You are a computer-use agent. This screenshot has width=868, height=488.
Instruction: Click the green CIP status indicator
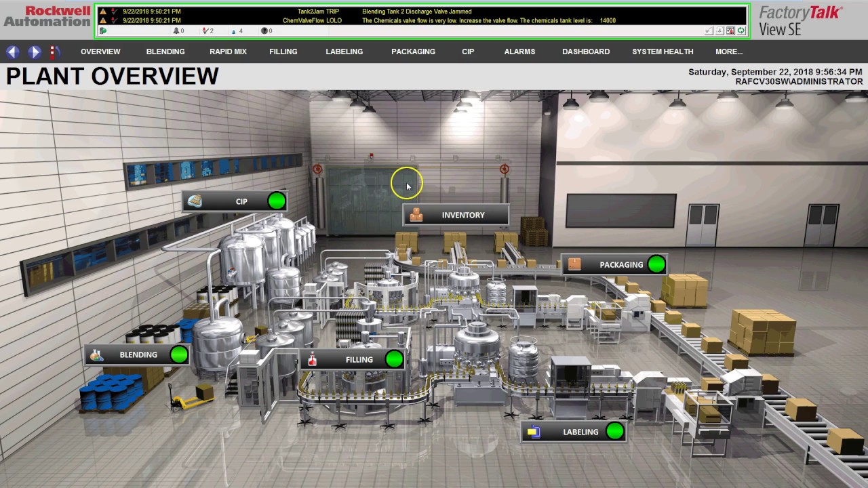[x=277, y=201]
